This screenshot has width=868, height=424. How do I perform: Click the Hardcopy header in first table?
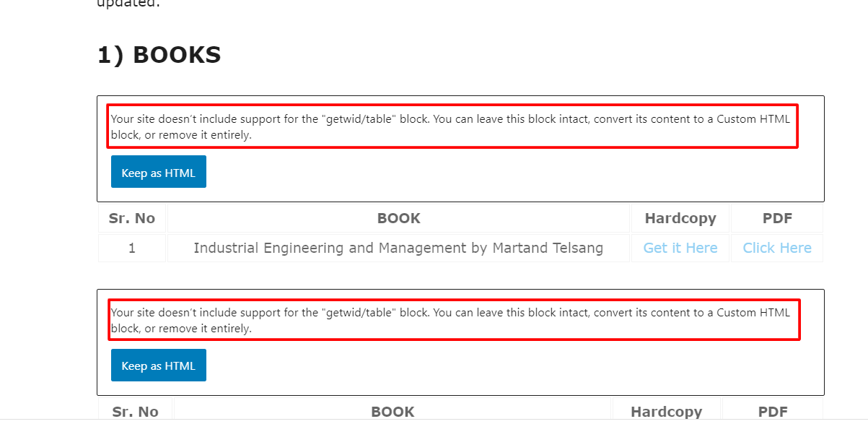pos(680,218)
